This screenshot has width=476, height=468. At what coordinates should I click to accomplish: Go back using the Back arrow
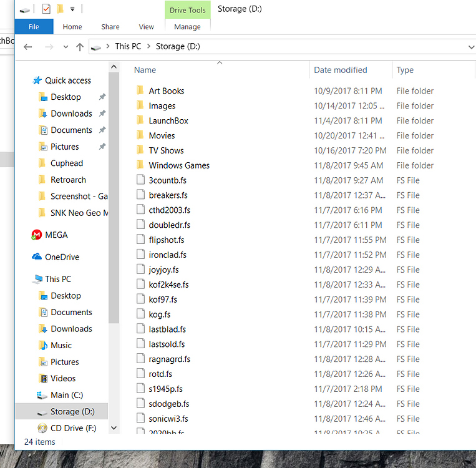click(27, 47)
